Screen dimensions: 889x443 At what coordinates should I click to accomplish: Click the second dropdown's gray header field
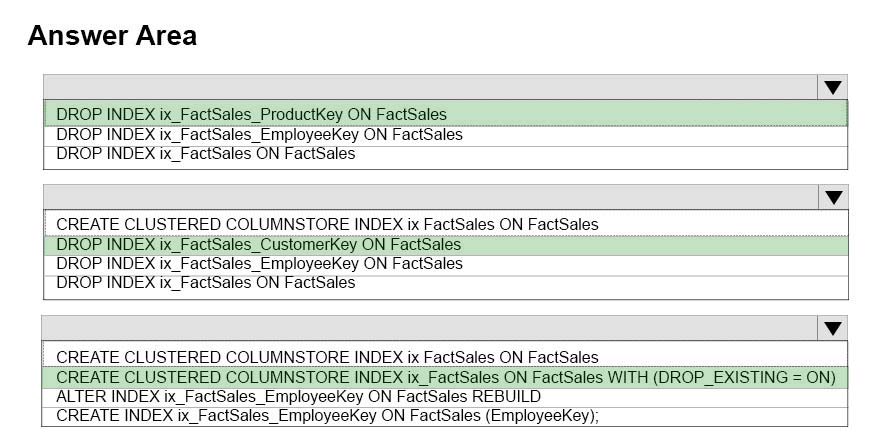click(431, 197)
